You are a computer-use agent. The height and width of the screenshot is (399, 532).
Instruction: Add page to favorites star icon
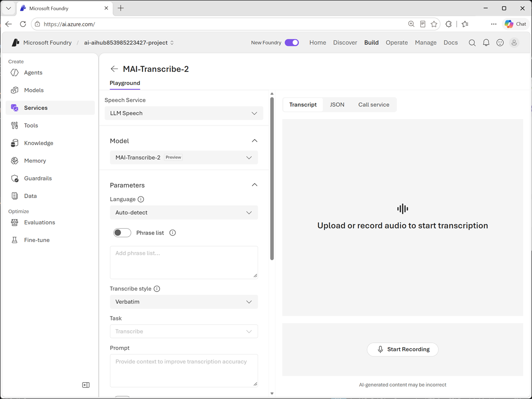click(x=434, y=24)
